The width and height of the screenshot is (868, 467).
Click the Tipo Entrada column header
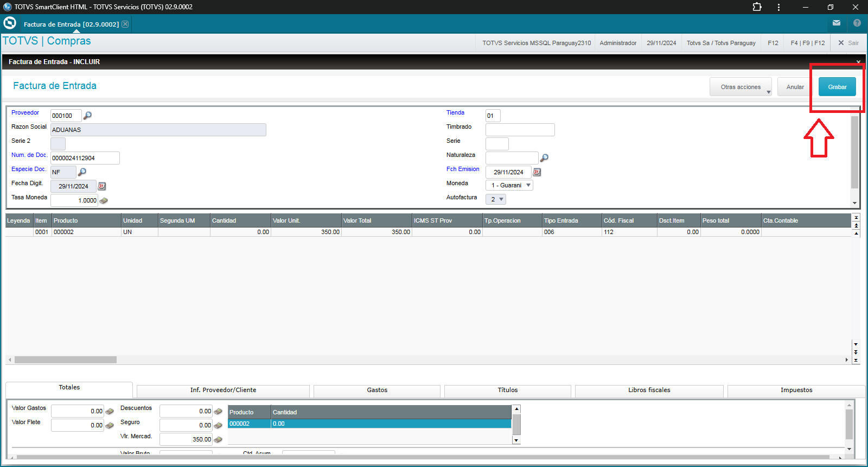pyautogui.click(x=572, y=220)
